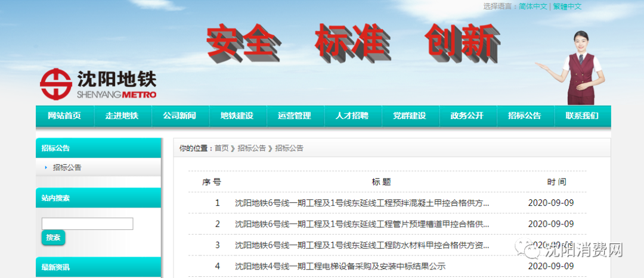Open 政务公开 navigation item

[x=467, y=116]
